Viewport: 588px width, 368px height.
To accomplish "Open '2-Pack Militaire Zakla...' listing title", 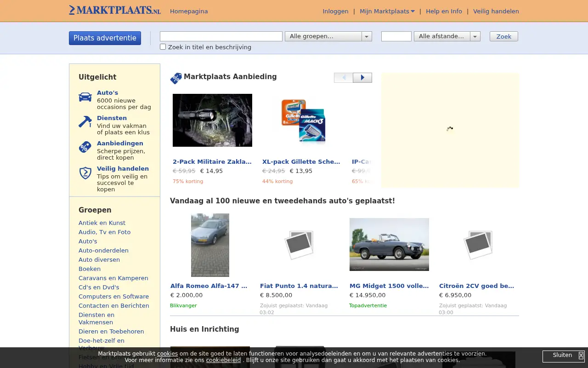I will 212,162.
